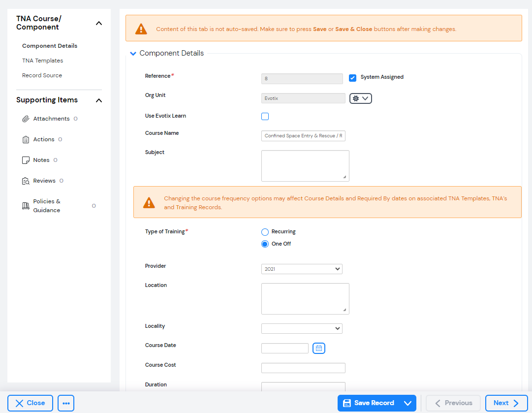The image size is (532, 413).
Task: Collapse the Component Details section
Action: click(x=133, y=54)
